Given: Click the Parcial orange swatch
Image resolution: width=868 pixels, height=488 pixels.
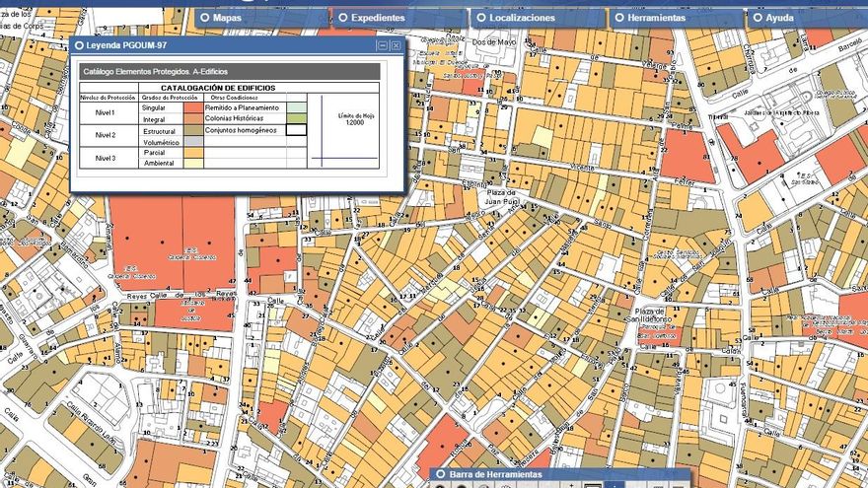Looking at the screenshot, I should (x=193, y=152).
